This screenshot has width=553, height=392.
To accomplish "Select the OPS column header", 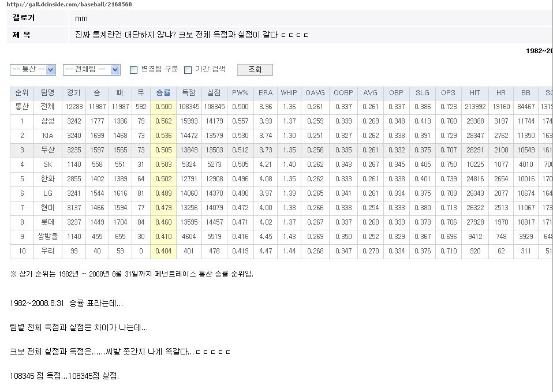I will click(x=447, y=93).
